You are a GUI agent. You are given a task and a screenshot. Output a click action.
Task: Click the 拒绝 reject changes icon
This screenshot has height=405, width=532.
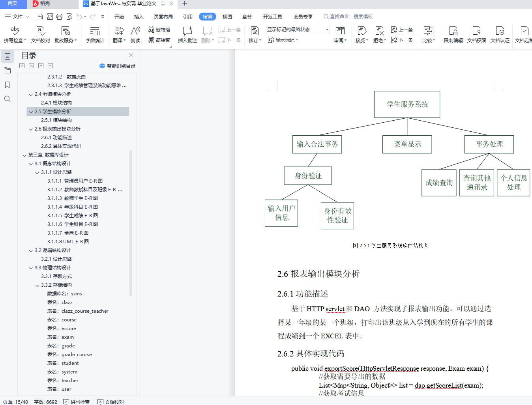379,31
